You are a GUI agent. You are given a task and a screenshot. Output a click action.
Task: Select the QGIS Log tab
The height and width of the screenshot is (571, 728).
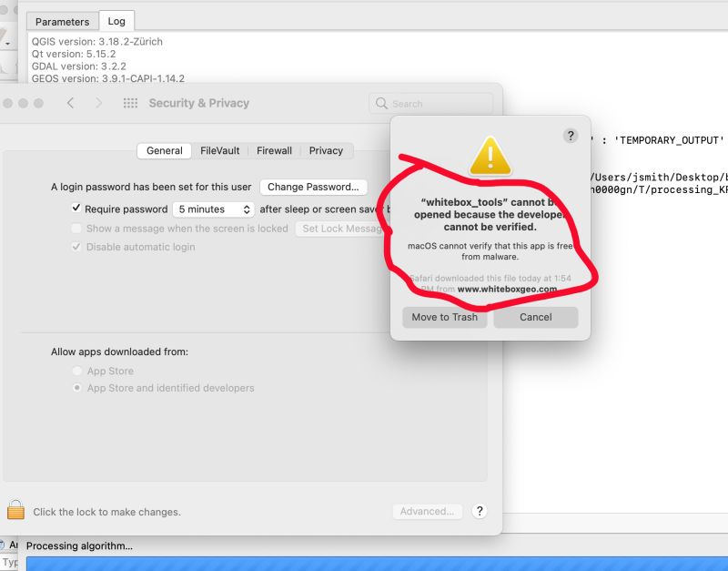[116, 21]
